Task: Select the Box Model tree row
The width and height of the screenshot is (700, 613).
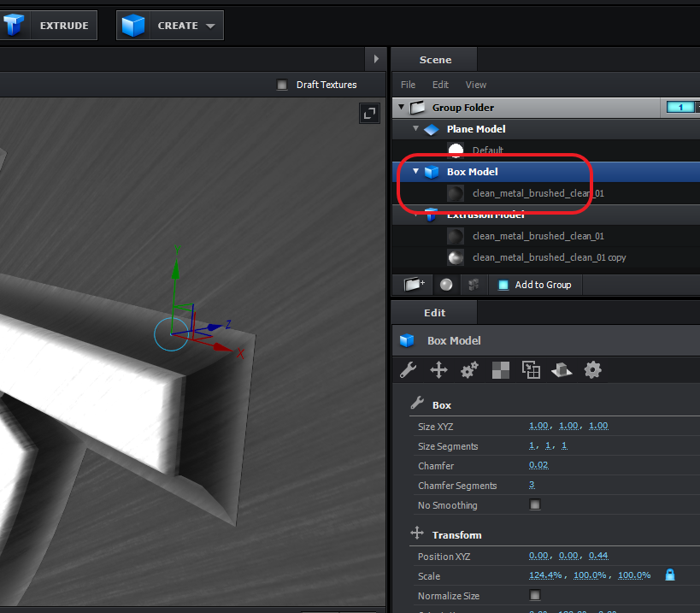Action: (x=546, y=172)
